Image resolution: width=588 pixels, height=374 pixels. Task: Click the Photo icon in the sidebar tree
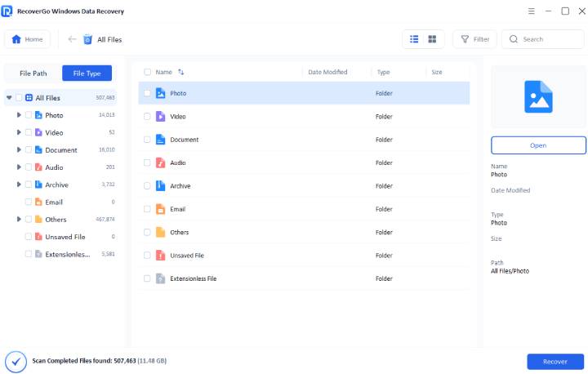click(x=38, y=115)
